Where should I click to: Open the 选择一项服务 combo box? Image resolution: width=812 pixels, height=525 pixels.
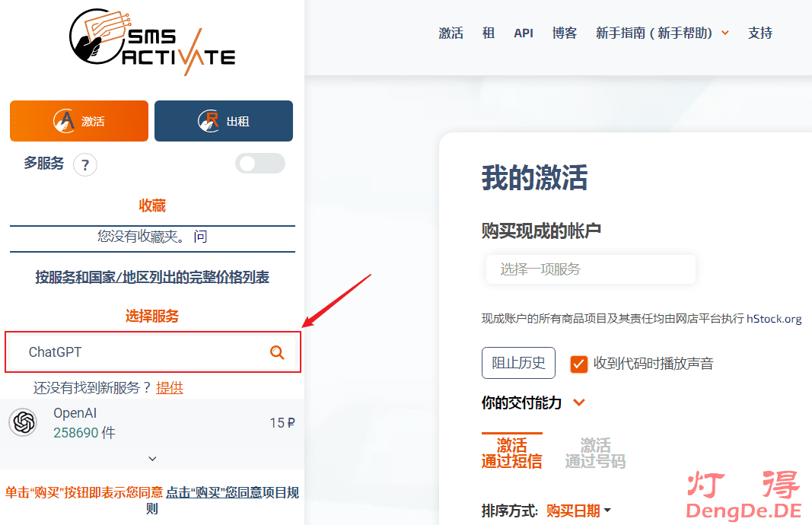coord(590,269)
